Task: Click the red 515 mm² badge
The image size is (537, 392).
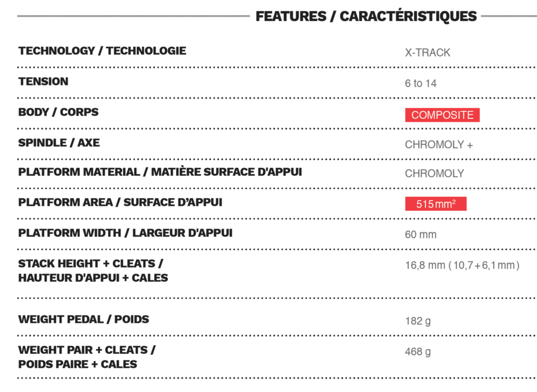Action: coord(436,204)
